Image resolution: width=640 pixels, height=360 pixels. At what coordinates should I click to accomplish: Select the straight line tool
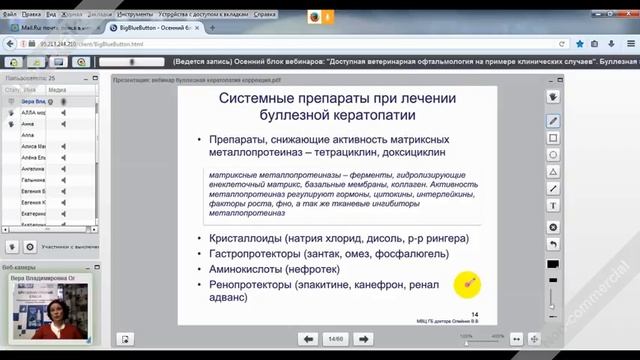click(553, 189)
